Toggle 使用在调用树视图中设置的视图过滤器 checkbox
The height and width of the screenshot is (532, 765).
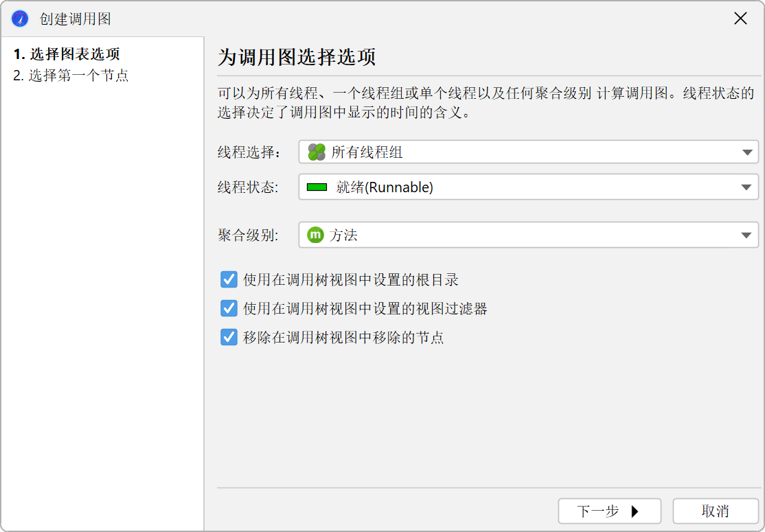coord(229,309)
